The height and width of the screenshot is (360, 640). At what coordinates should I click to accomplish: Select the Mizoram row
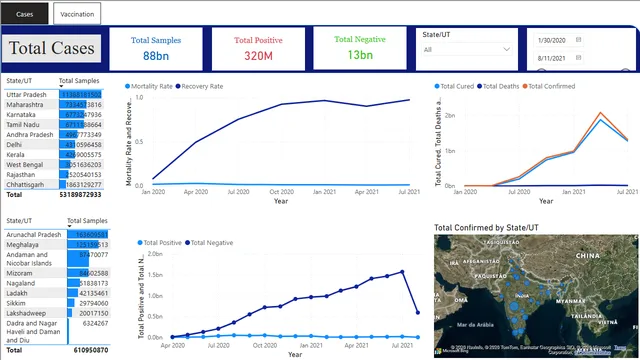[57, 273]
